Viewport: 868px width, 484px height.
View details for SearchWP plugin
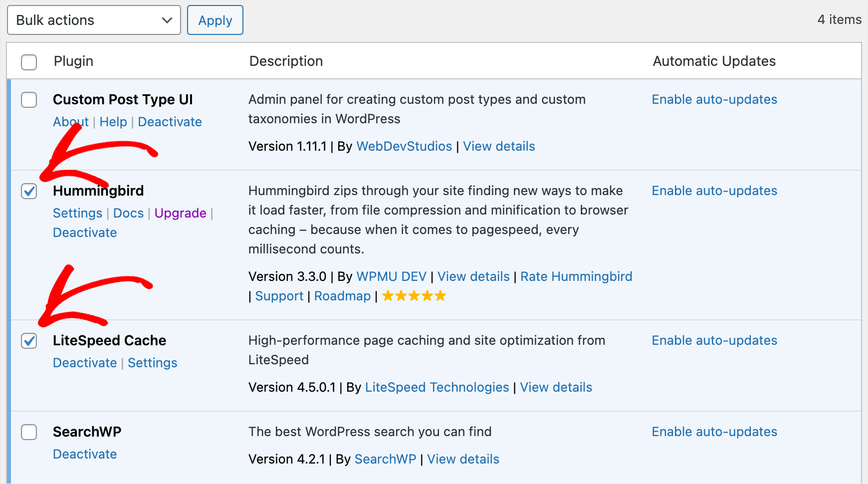[463, 459]
